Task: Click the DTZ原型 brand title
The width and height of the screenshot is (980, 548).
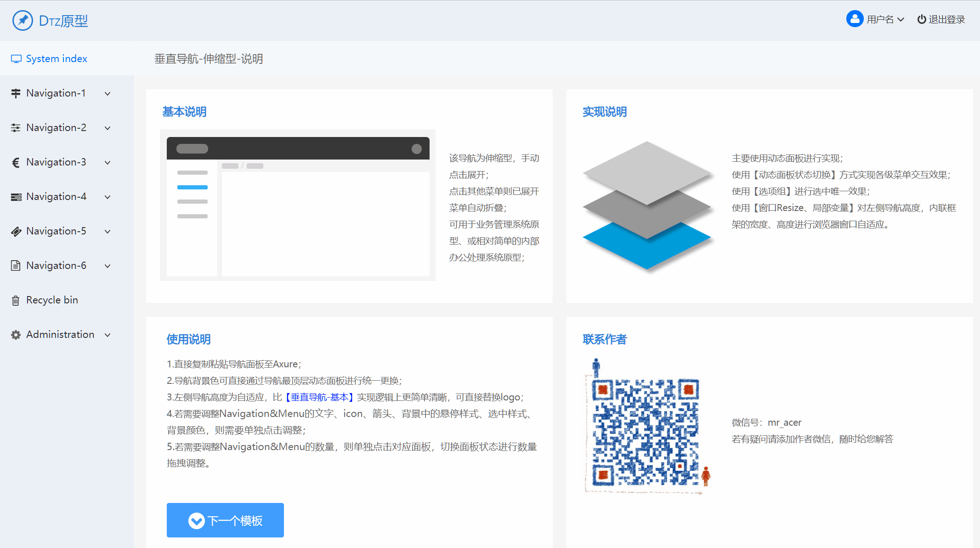Action: 63,21
